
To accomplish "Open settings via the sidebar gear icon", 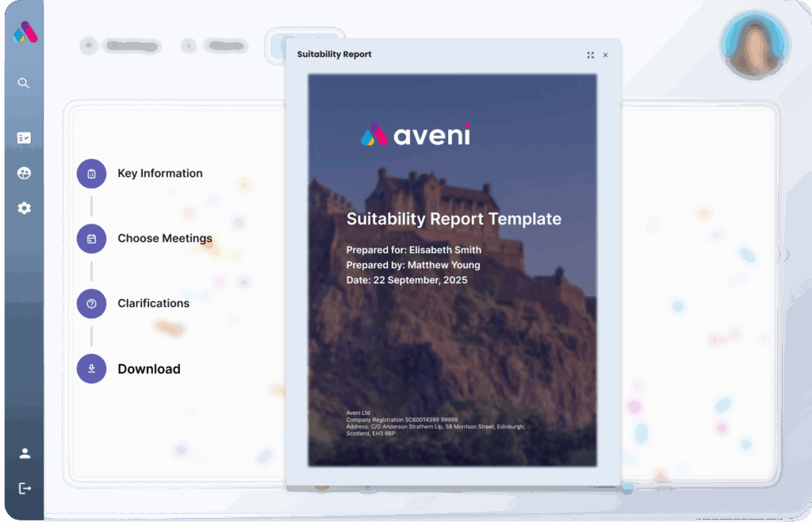I will 24,208.
